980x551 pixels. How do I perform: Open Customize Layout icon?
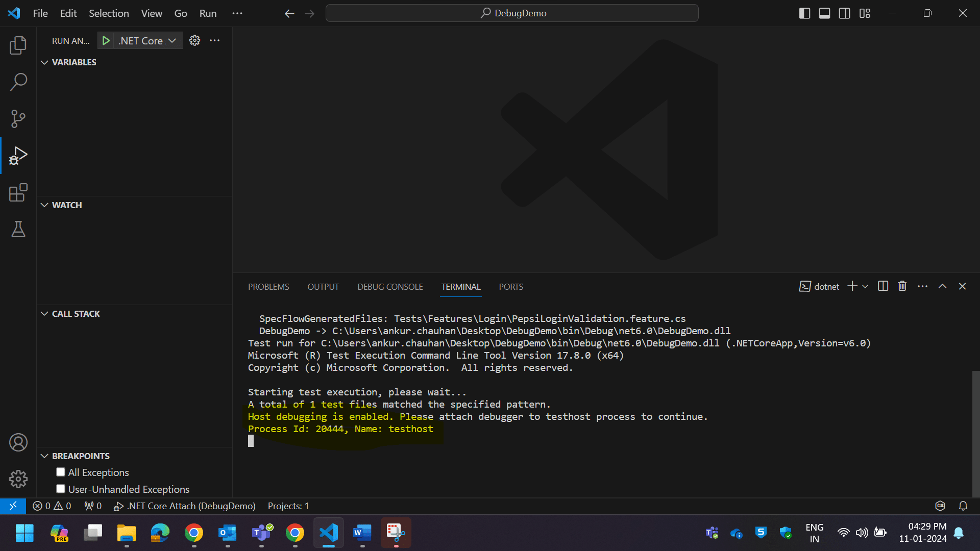click(x=865, y=13)
